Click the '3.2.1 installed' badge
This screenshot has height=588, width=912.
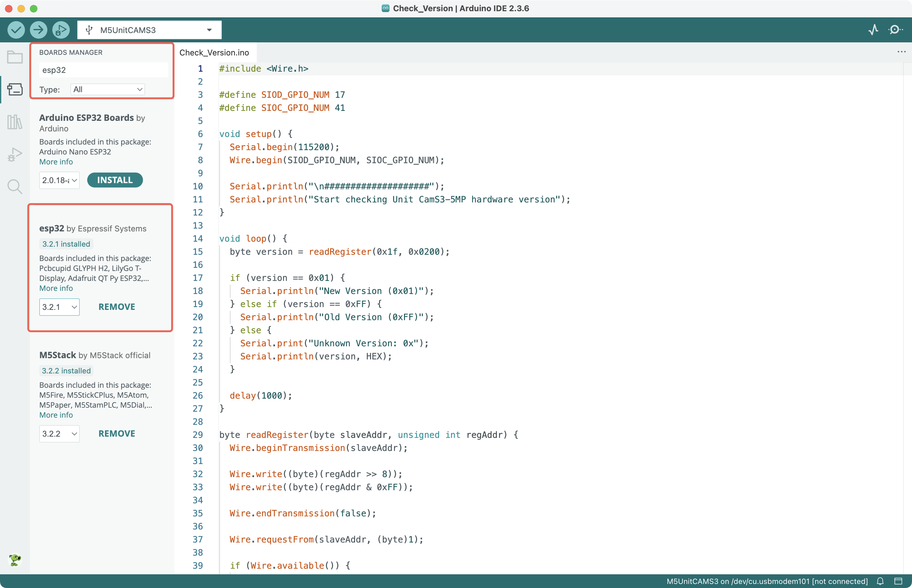point(66,244)
